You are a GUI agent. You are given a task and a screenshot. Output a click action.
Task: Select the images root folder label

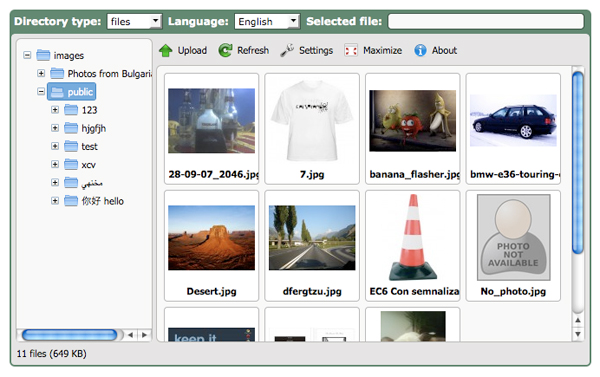[x=68, y=56]
